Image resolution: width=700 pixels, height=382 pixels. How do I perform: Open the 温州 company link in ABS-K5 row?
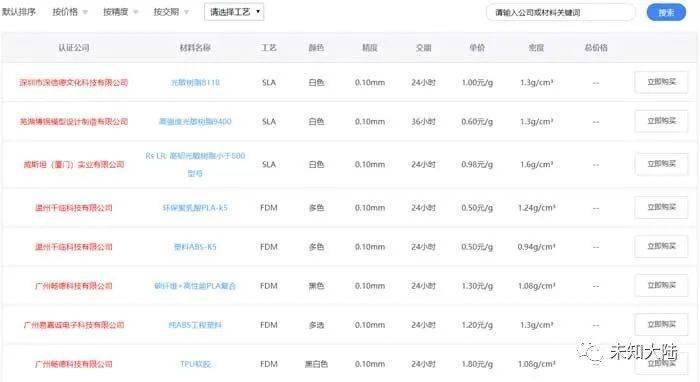click(74, 247)
